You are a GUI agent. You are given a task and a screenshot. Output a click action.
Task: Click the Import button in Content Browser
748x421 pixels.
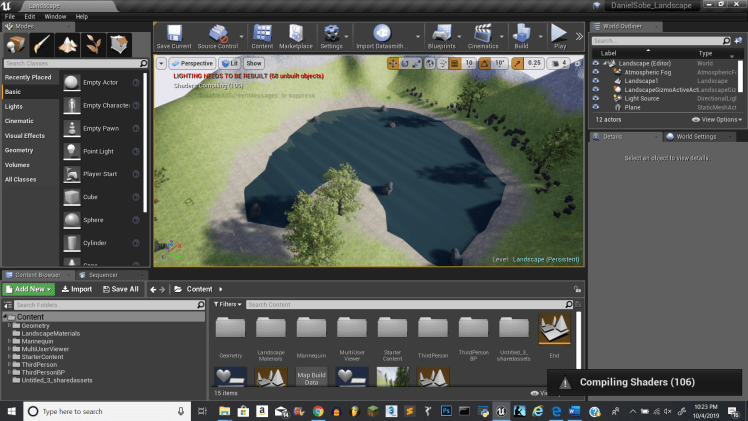[76, 289]
